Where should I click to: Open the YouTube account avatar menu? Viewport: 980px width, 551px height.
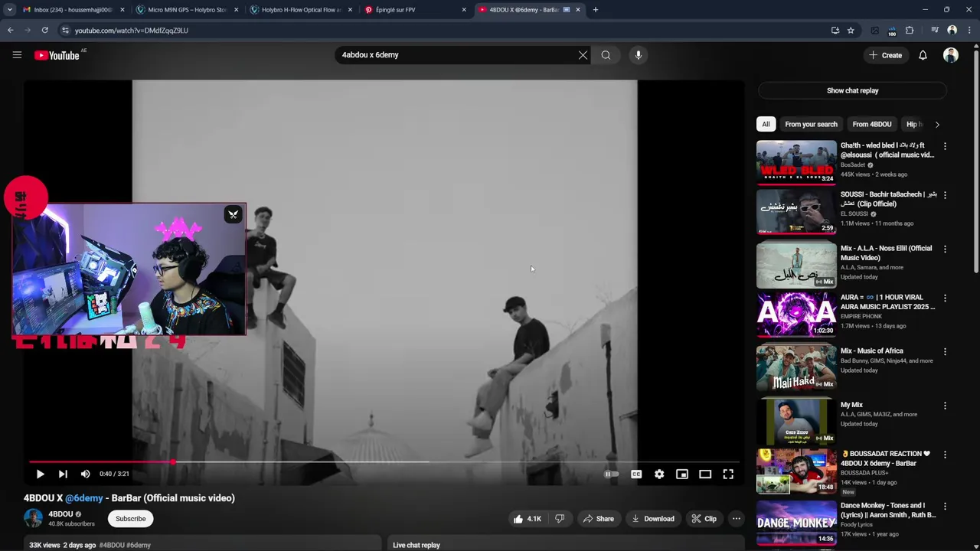pyautogui.click(x=951, y=55)
